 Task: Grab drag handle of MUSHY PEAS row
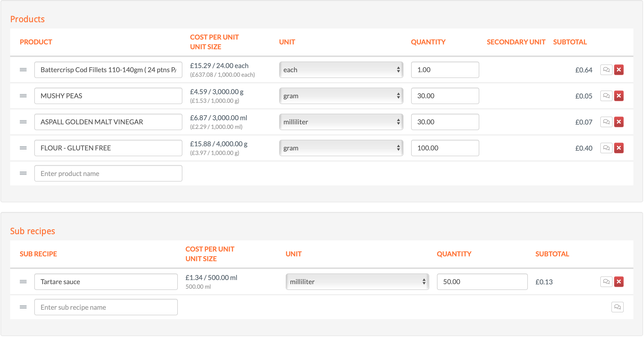tap(23, 96)
